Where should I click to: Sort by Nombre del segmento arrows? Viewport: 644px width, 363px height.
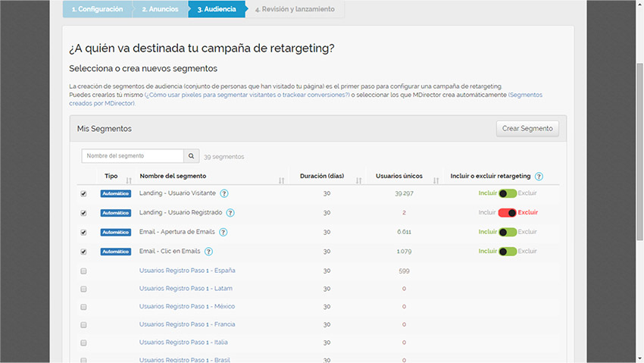(x=281, y=180)
